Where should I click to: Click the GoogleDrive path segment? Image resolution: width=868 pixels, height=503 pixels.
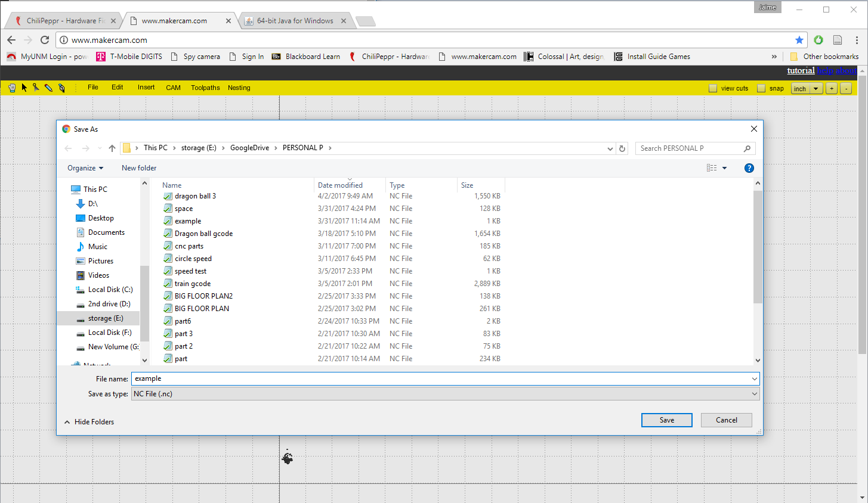pyautogui.click(x=250, y=148)
